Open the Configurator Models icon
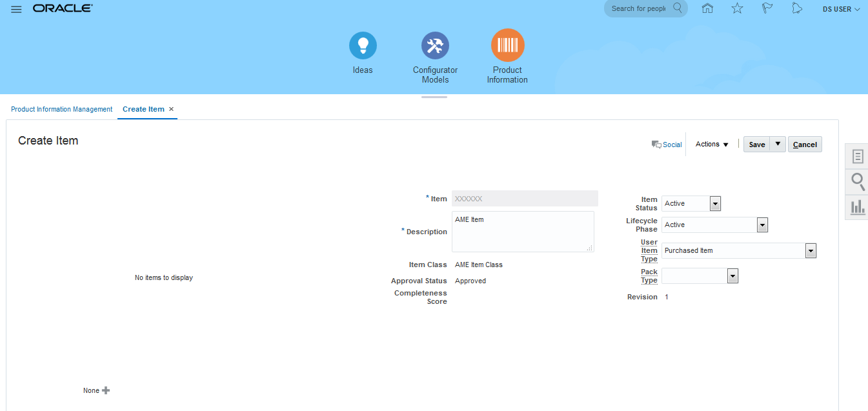The width and height of the screenshot is (868, 411). (435, 46)
